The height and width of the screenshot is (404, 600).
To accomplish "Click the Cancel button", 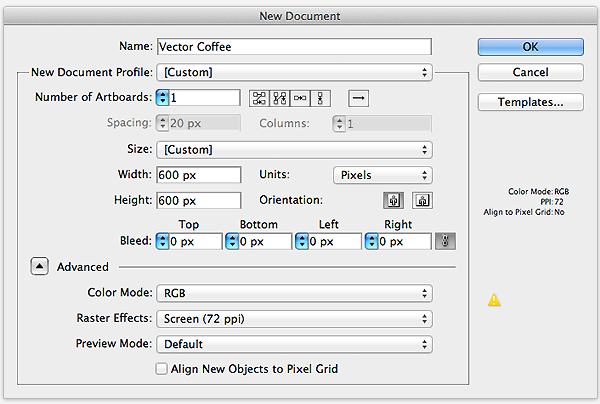I will pyautogui.click(x=530, y=72).
